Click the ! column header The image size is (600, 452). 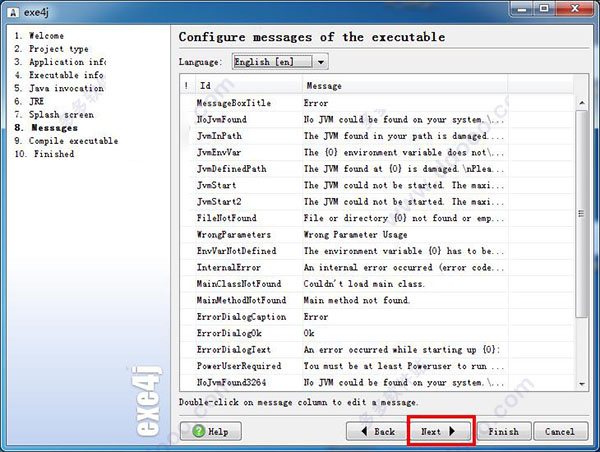coord(187,85)
